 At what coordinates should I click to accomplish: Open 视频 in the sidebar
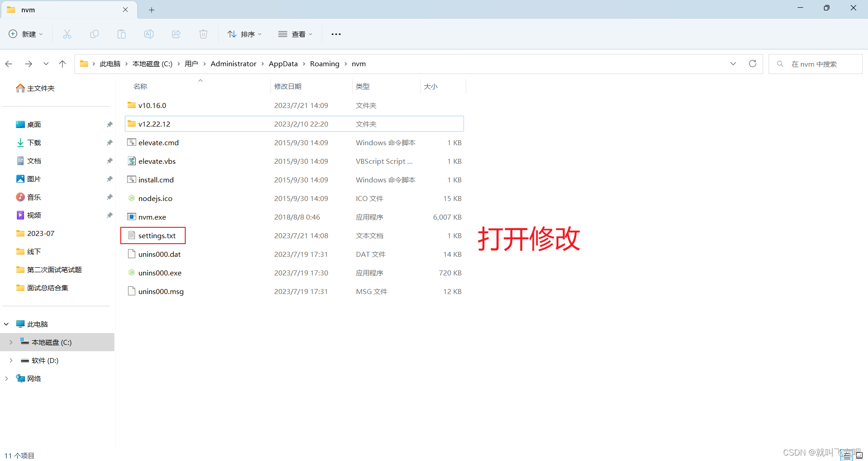tap(28, 215)
